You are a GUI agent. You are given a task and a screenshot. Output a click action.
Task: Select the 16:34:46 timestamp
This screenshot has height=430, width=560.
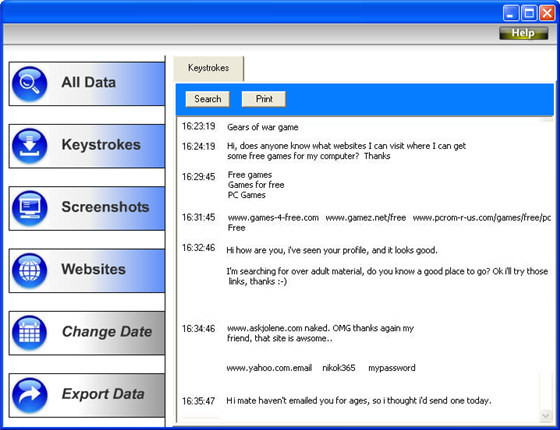click(199, 328)
